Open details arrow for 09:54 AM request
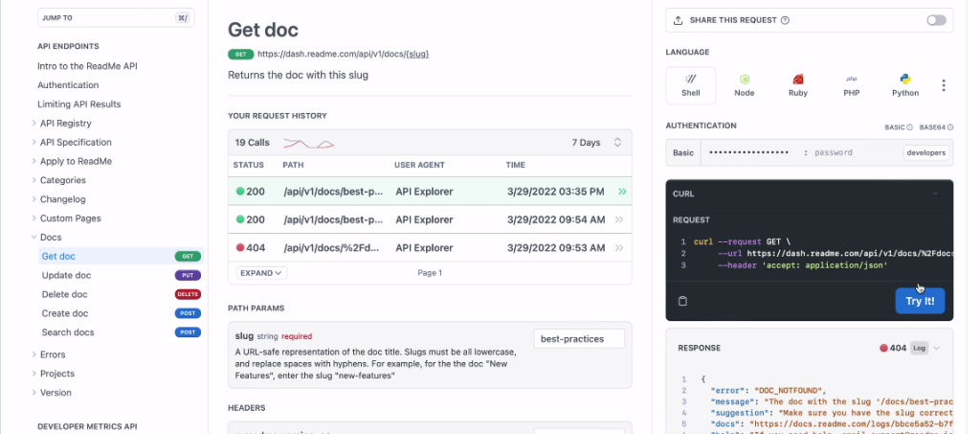The height and width of the screenshot is (434, 980). click(x=619, y=220)
